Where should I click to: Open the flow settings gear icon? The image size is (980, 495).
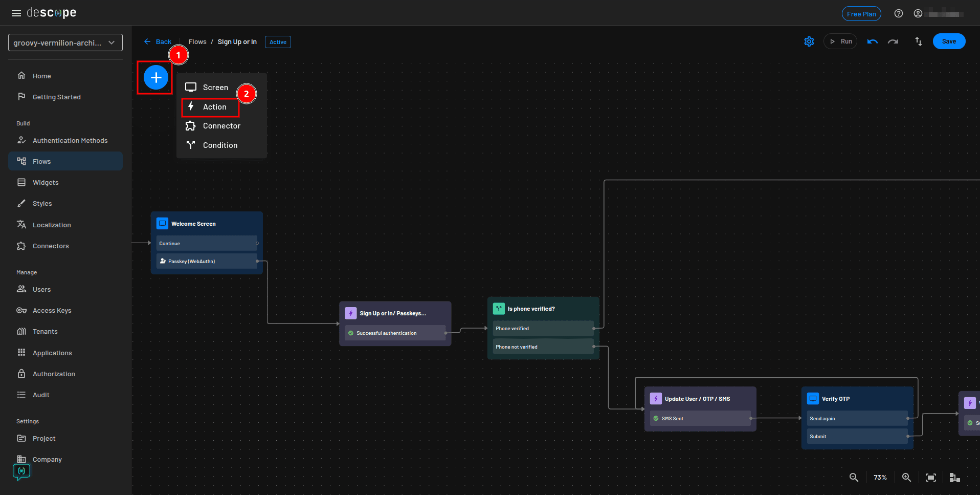[809, 41]
